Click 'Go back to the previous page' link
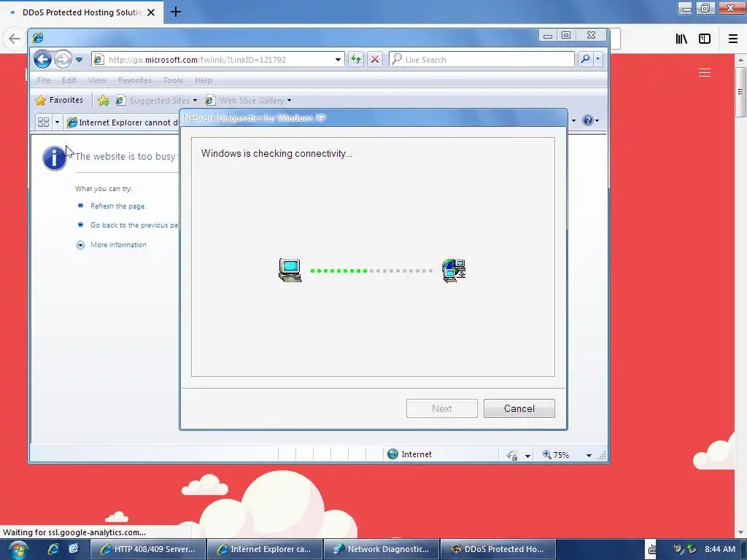This screenshot has width=747, height=560. (134, 225)
